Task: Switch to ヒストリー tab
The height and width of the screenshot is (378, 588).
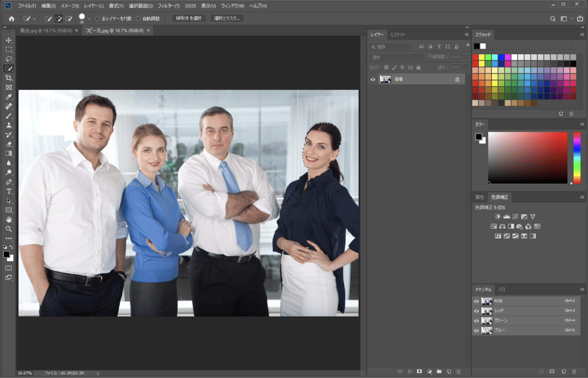Action: click(398, 34)
